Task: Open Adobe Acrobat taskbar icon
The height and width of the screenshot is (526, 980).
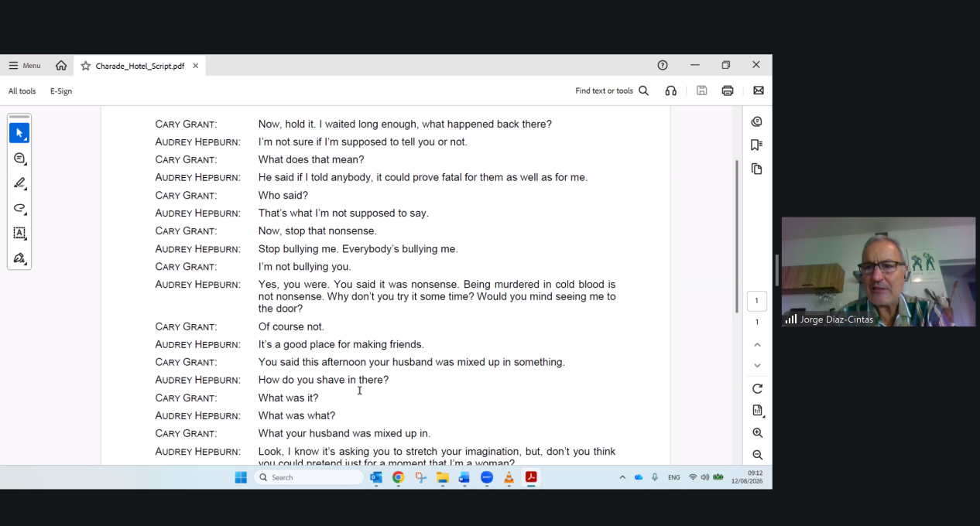Action: (x=531, y=477)
